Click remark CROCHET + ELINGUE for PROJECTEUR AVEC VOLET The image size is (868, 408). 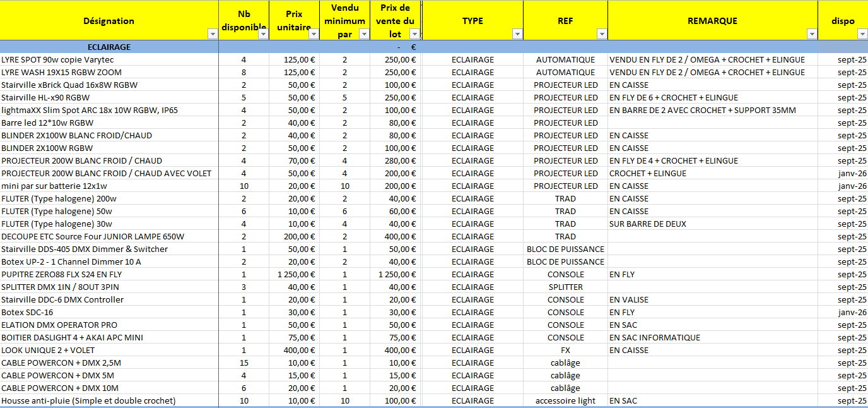[713, 173]
